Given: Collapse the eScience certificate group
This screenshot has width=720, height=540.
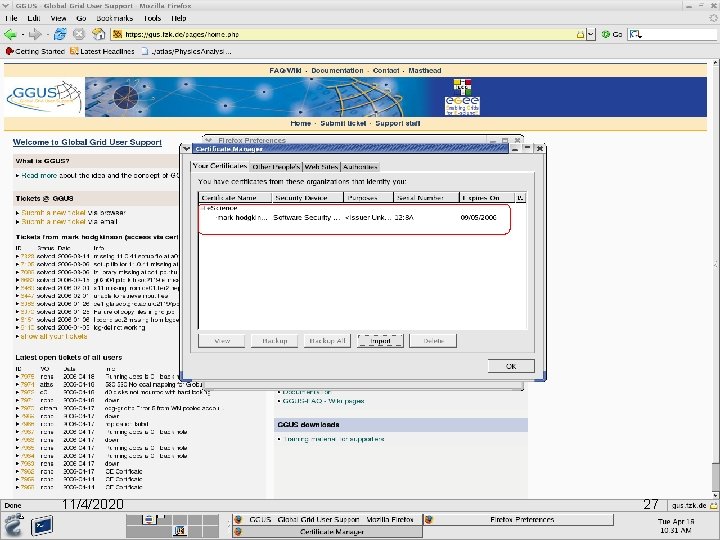Looking at the screenshot, I should (x=201, y=208).
